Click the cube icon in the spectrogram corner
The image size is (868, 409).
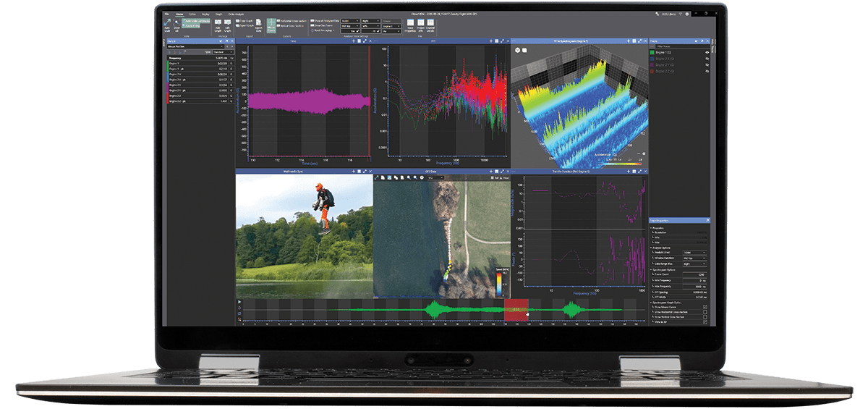tap(524, 51)
